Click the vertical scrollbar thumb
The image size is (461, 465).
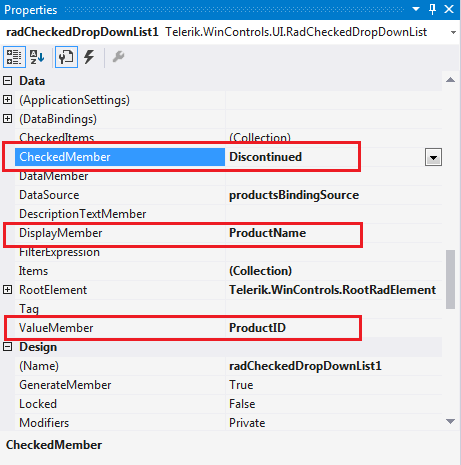(x=450, y=279)
